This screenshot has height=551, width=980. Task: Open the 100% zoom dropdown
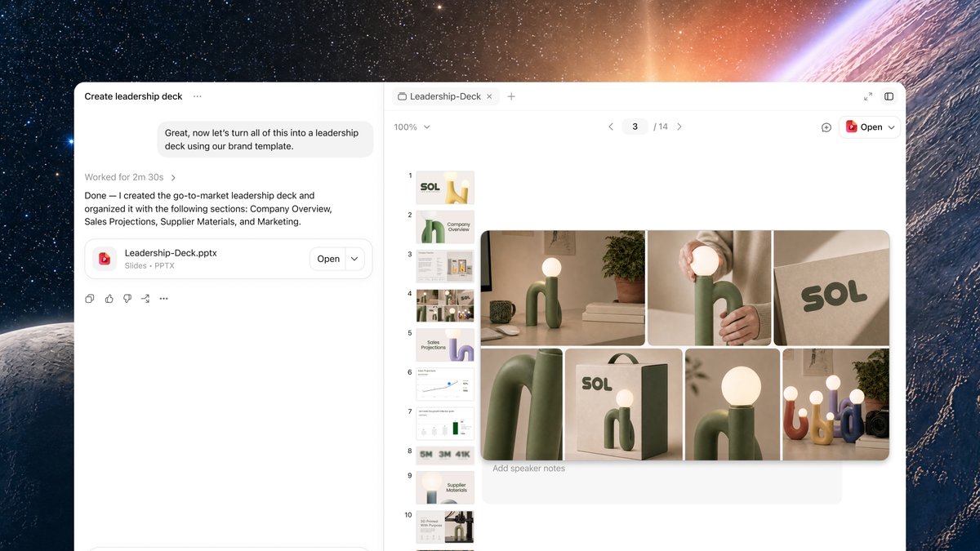(x=412, y=127)
